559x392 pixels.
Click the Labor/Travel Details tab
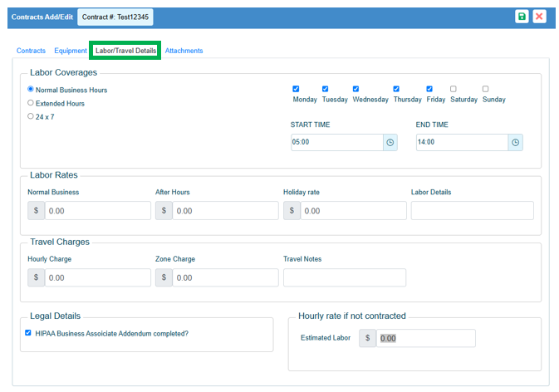point(125,51)
